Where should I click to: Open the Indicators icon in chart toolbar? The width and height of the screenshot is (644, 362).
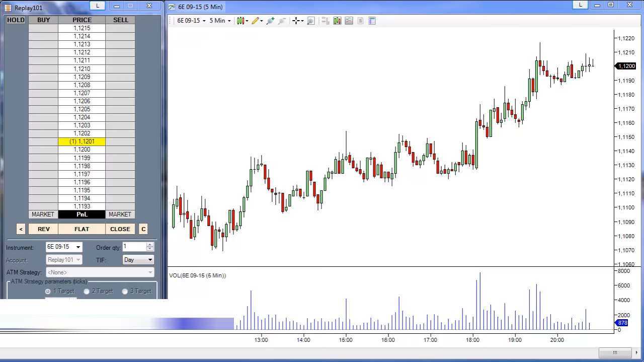(337, 21)
